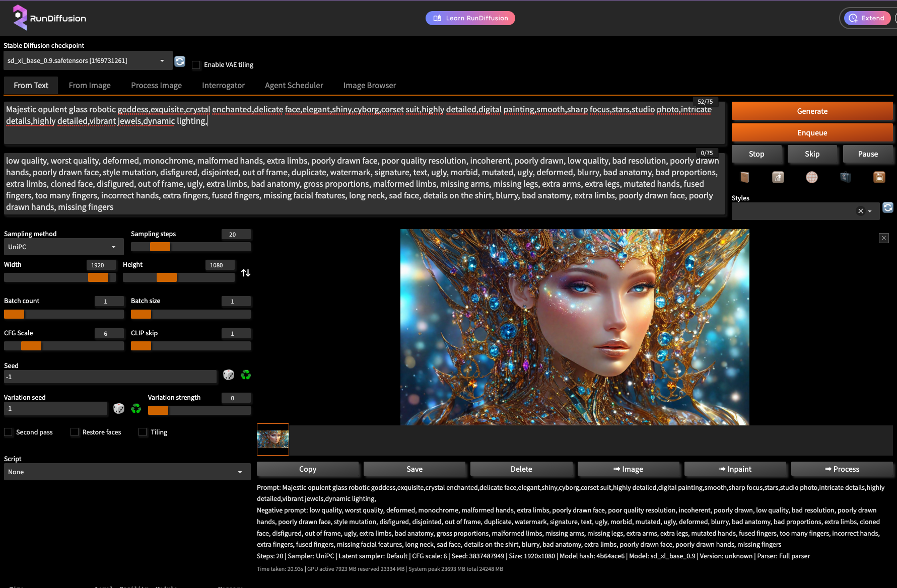Click the Generate button
This screenshot has height=588, width=897.
pos(812,111)
